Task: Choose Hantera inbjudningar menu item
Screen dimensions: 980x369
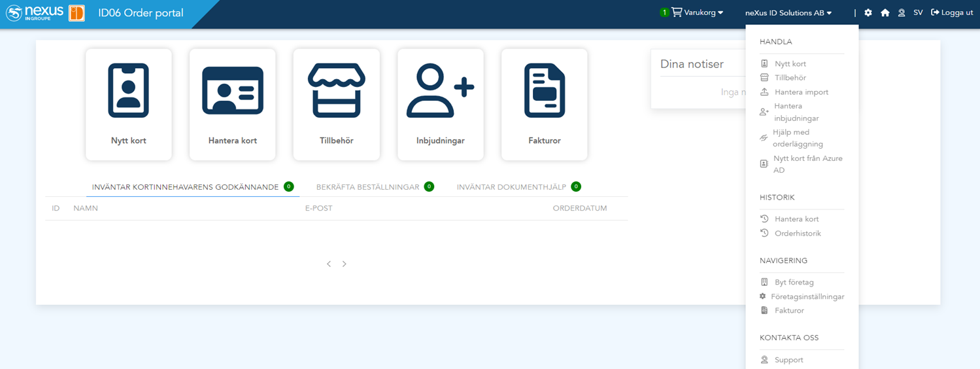Action: (796, 112)
